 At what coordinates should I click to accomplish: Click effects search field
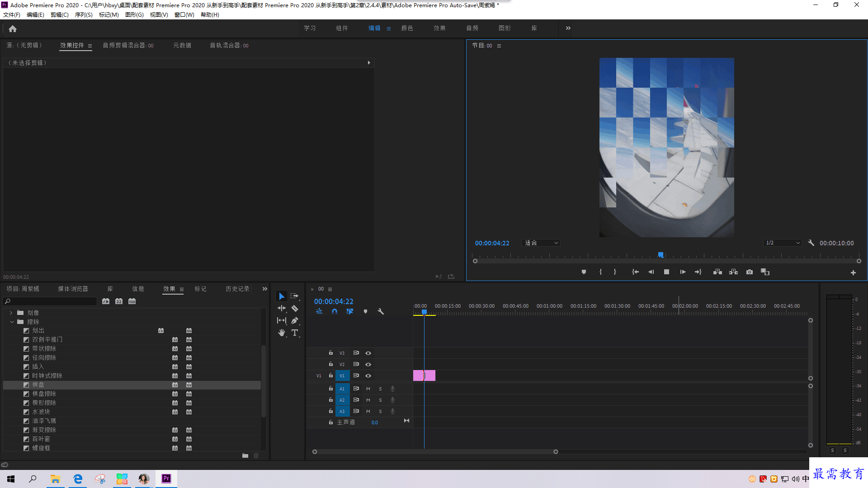tap(50, 301)
